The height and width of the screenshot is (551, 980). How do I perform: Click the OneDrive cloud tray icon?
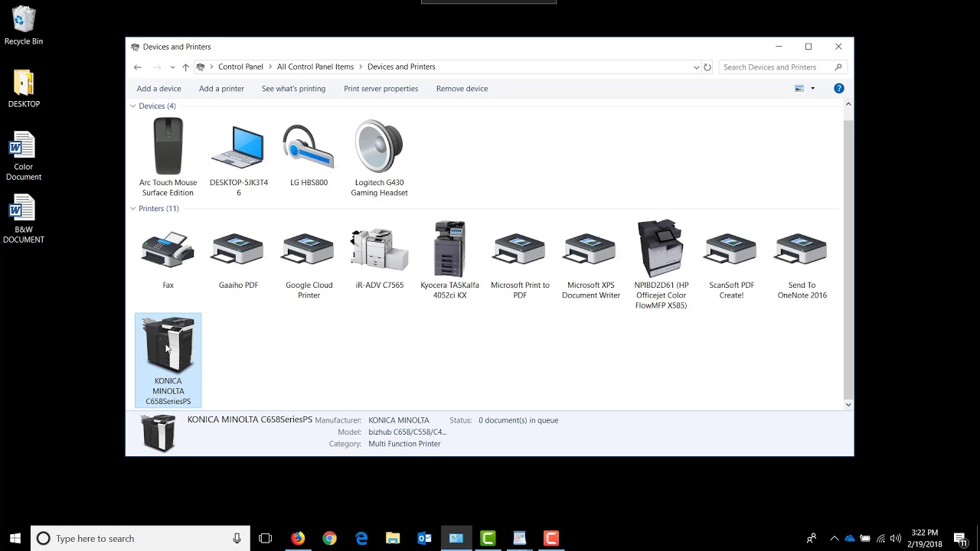click(x=850, y=539)
